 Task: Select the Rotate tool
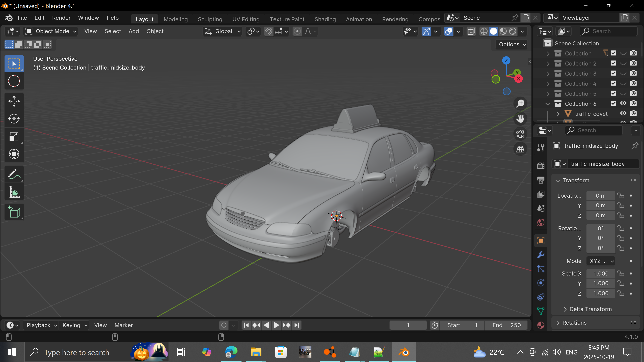tap(14, 119)
